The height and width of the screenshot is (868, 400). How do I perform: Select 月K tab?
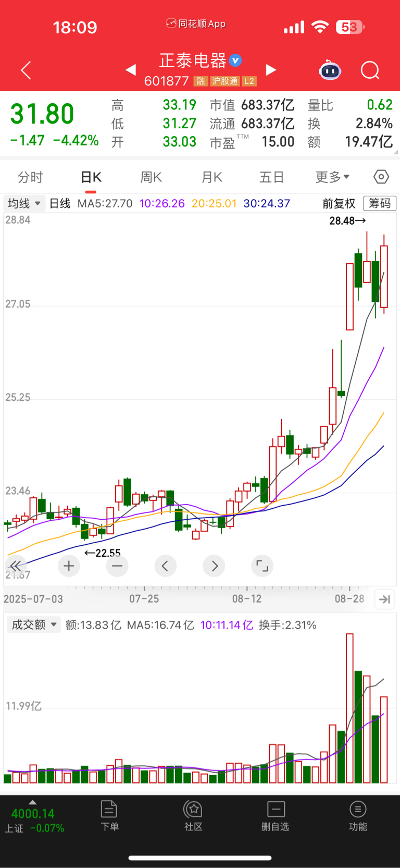[x=211, y=177]
